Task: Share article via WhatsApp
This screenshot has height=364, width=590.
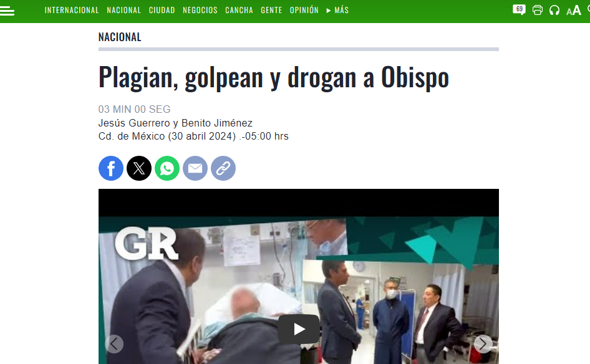Action: tap(167, 168)
